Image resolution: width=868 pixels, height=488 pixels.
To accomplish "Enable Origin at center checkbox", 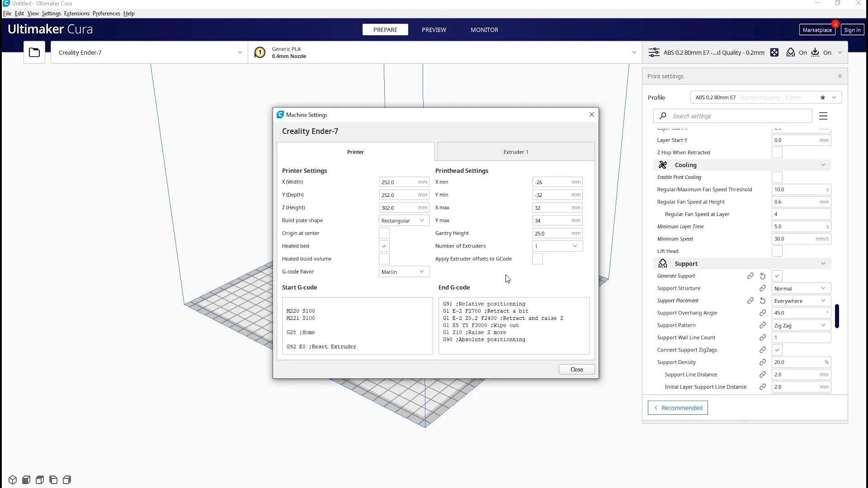I will point(384,233).
